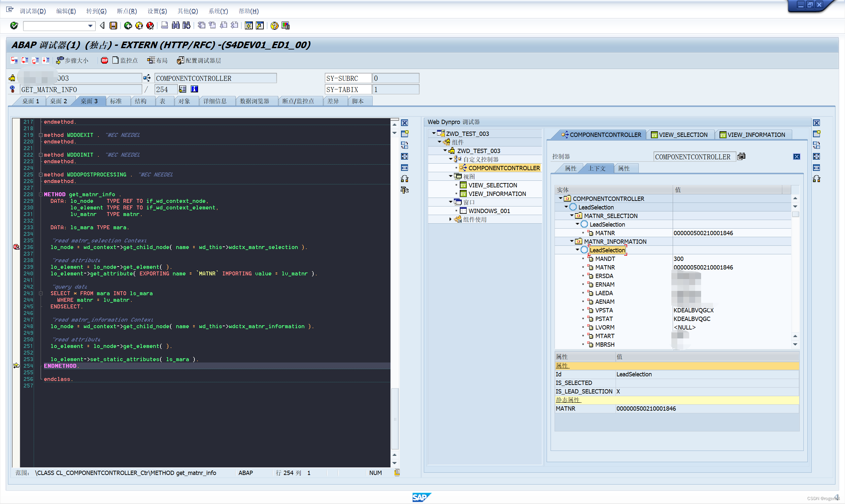Viewport: 845px width, 504px height.
Task: Click the services hammer icon beside the code editor
Action: [x=405, y=190]
